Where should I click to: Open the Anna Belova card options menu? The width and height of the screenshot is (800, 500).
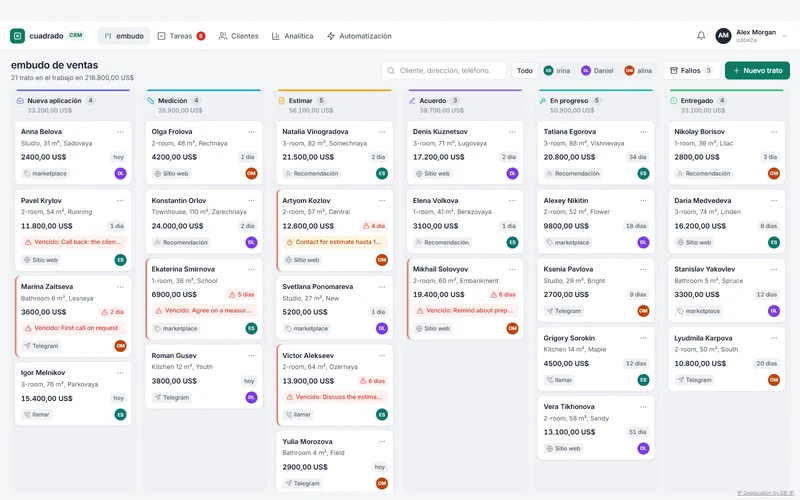point(120,132)
